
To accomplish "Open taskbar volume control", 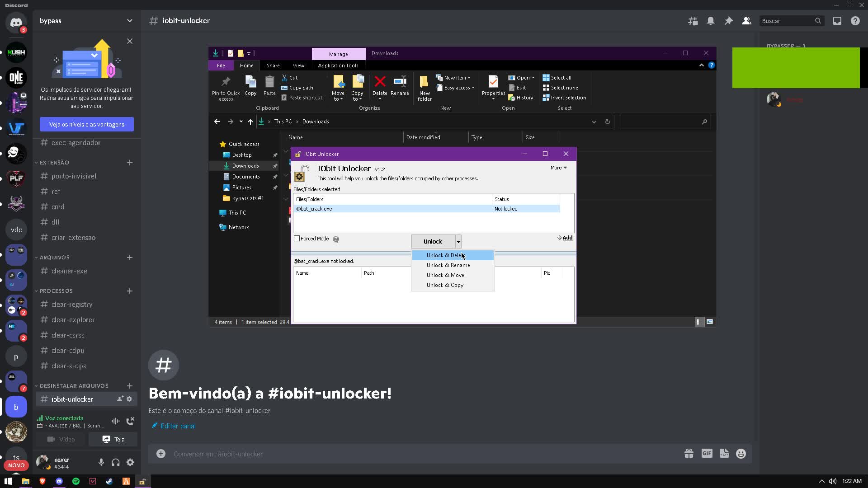I will coord(833,481).
